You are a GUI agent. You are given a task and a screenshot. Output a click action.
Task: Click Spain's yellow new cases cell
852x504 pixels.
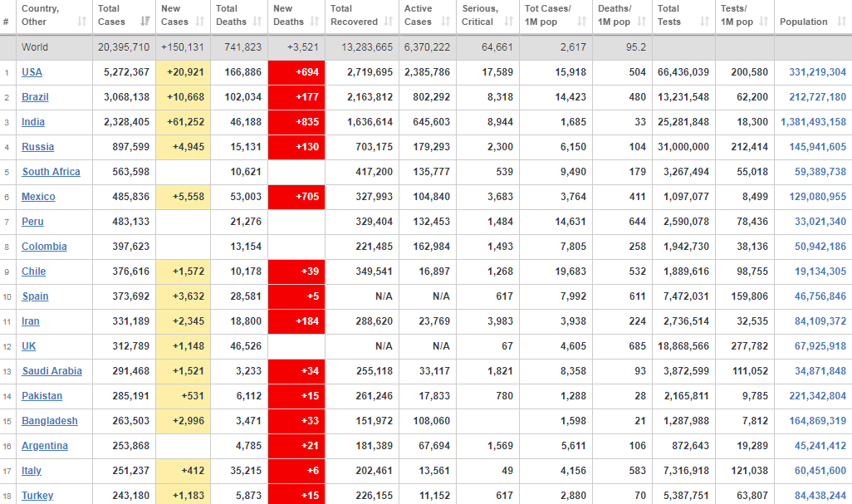pos(183,296)
